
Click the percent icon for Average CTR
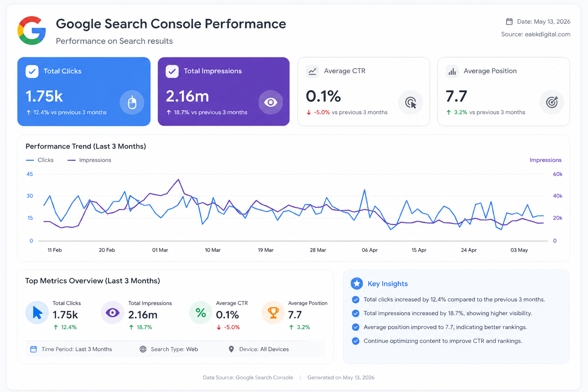click(x=201, y=313)
